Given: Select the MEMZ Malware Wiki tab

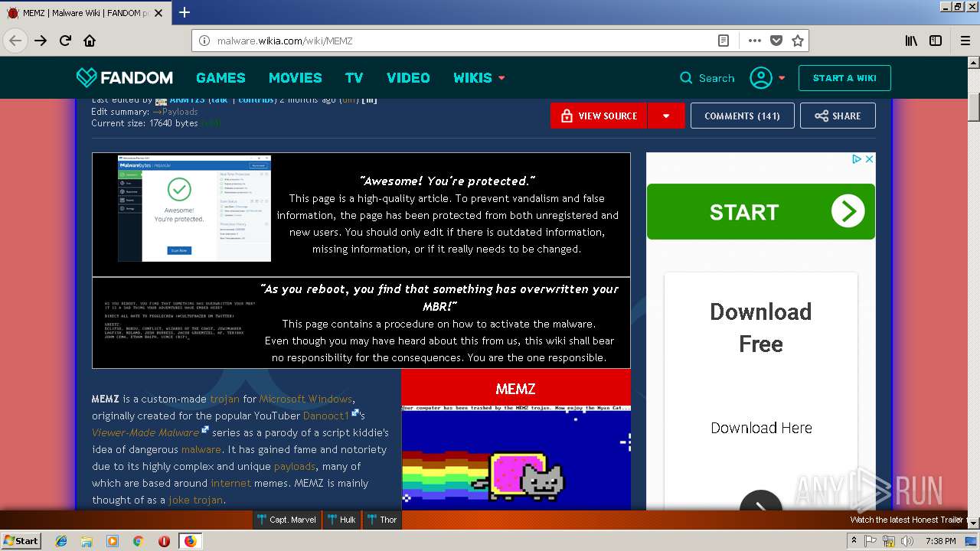Looking at the screenshot, I should coord(84,12).
